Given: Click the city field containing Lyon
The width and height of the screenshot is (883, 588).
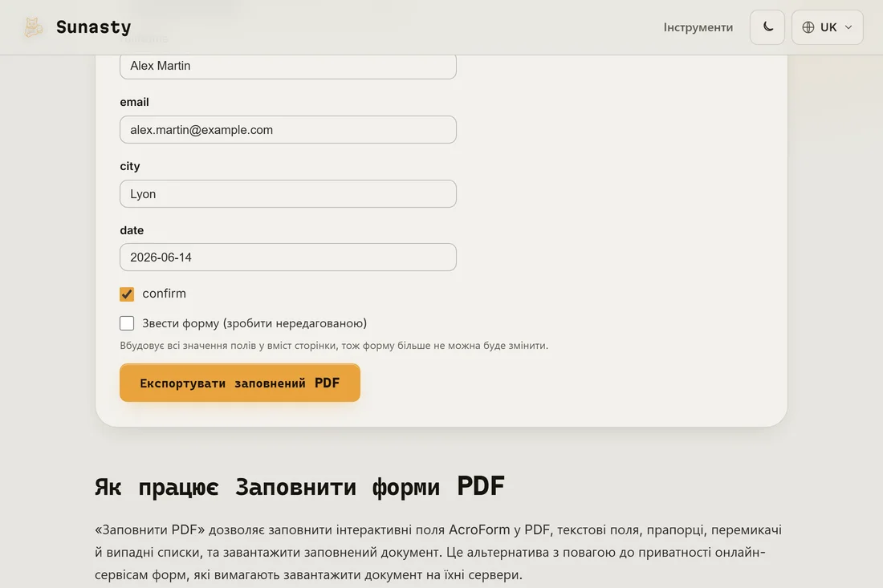Looking at the screenshot, I should 287,193.
